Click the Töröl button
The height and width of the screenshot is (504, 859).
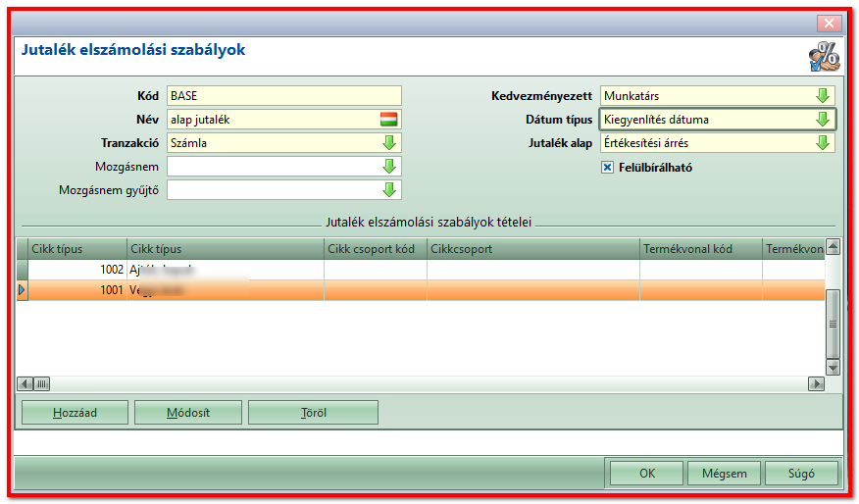(x=314, y=413)
